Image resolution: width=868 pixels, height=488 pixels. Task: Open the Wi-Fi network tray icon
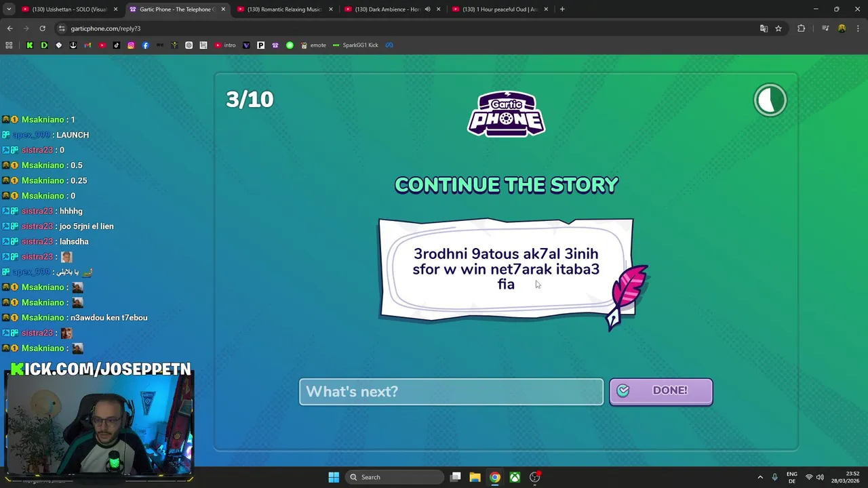[x=808, y=477]
